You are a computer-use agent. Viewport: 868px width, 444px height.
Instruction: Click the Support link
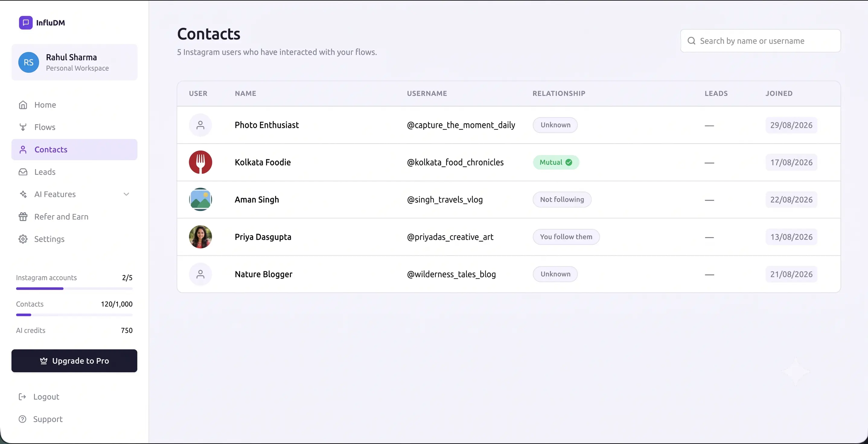[x=41, y=419]
